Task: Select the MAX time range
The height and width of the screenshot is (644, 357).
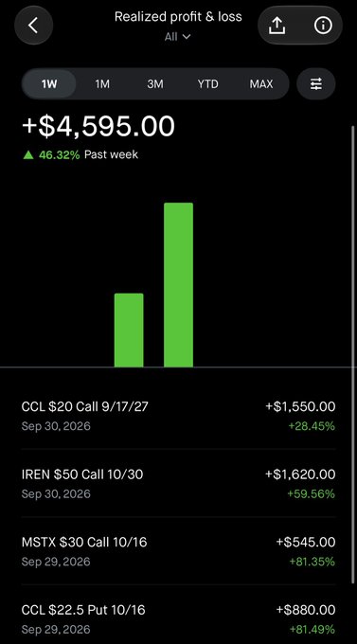Action: pyautogui.click(x=261, y=84)
